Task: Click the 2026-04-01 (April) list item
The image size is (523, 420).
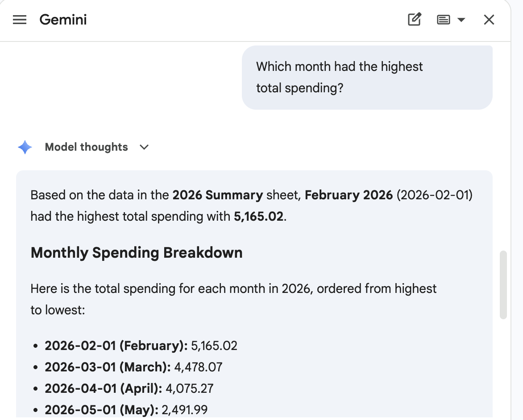Action: (x=129, y=388)
